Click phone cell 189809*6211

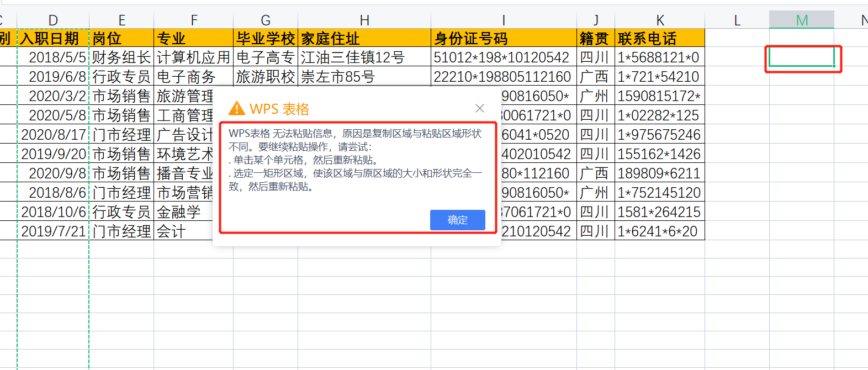(660, 173)
